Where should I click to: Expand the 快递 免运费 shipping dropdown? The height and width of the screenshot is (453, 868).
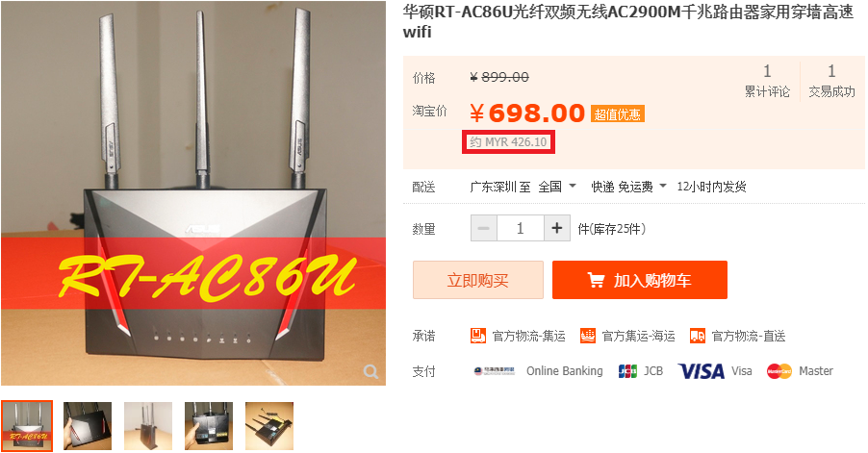coord(628,187)
